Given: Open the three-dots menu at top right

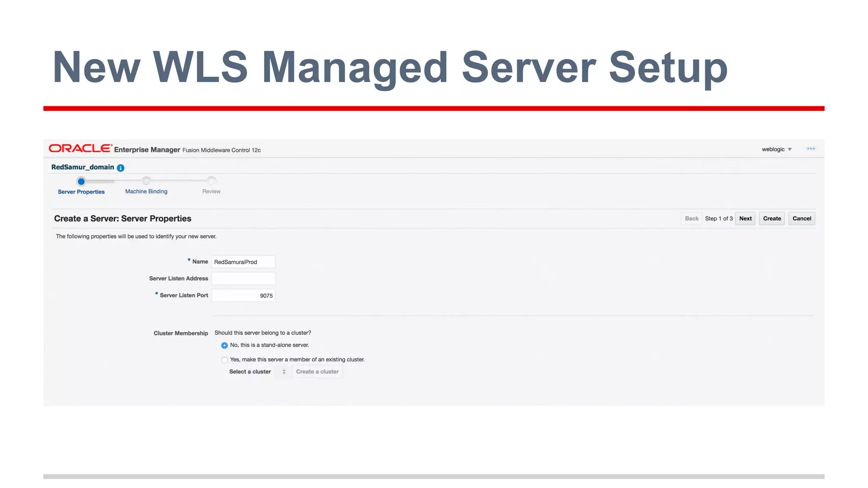Looking at the screenshot, I should [811, 149].
